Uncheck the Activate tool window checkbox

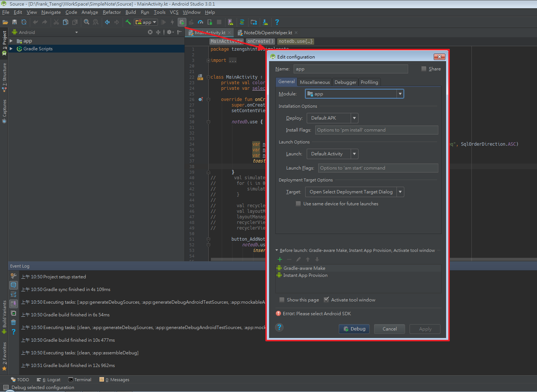pos(326,300)
